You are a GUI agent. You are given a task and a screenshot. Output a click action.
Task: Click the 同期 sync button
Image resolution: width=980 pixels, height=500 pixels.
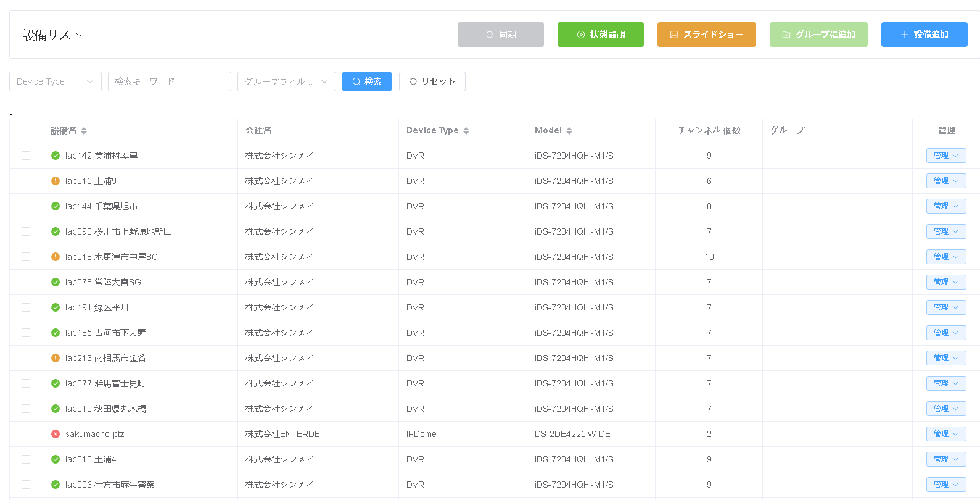(501, 35)
